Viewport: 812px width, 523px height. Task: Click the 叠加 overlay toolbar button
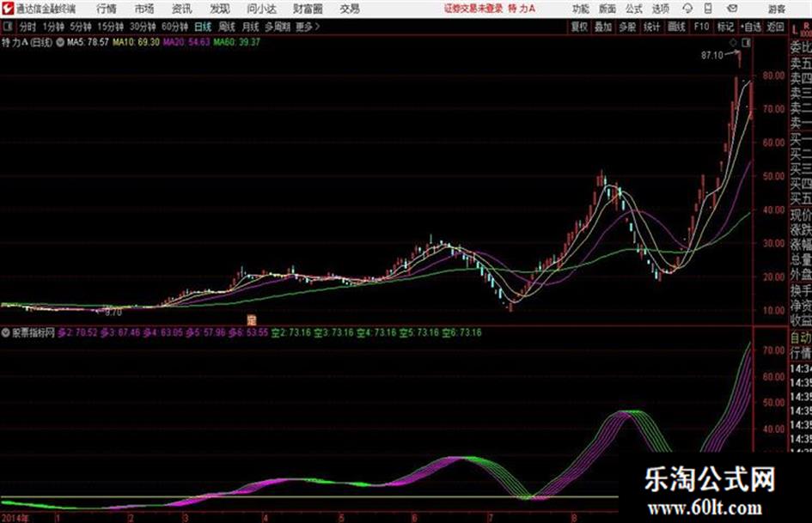(603, 27)
